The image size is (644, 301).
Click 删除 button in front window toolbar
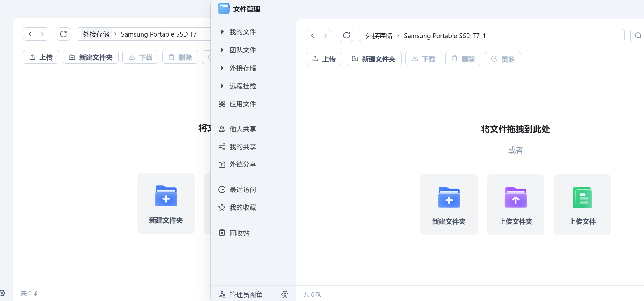(x=463, y=59)
